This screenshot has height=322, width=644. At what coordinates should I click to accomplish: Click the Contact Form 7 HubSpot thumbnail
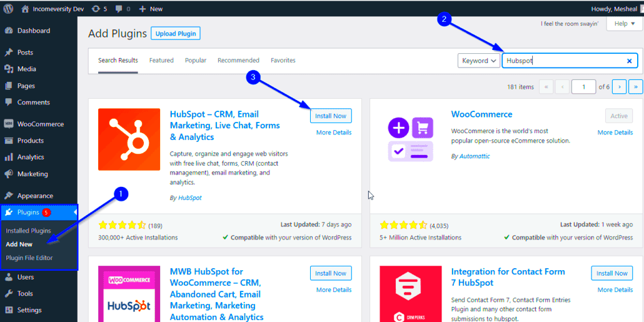click(411, 294)
